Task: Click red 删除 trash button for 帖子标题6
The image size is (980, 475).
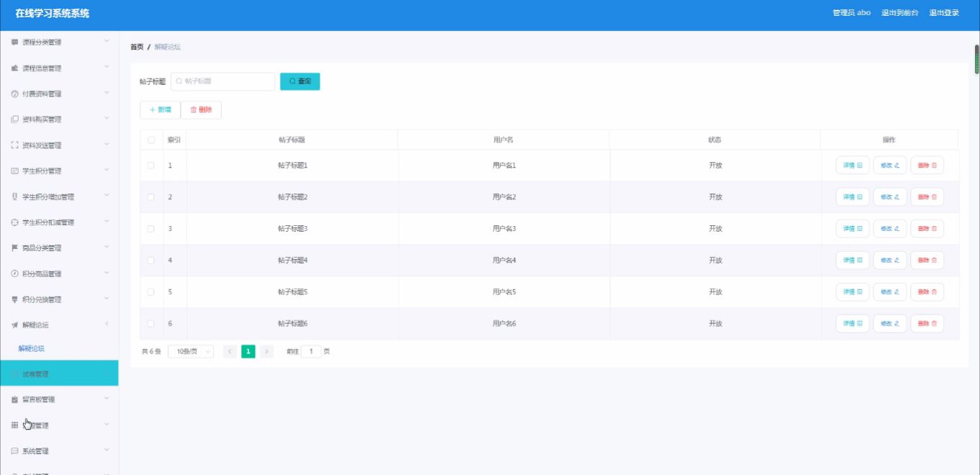Action: 927,324
